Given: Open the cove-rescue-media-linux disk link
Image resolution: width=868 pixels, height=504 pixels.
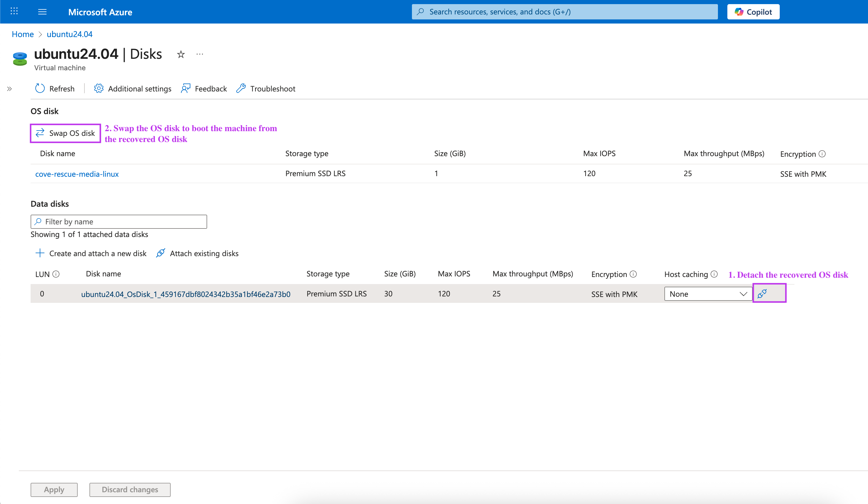Looking at the screenshot, I should click(77, 174).
